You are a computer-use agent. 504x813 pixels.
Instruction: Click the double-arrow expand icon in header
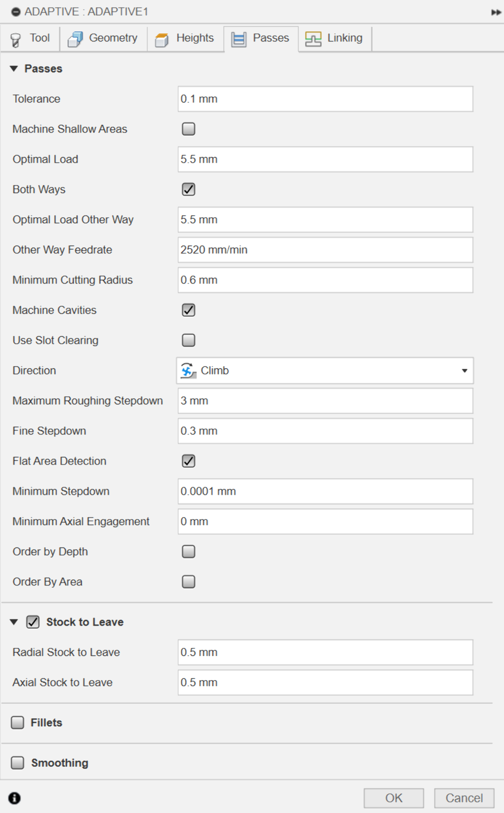point(496,12)
